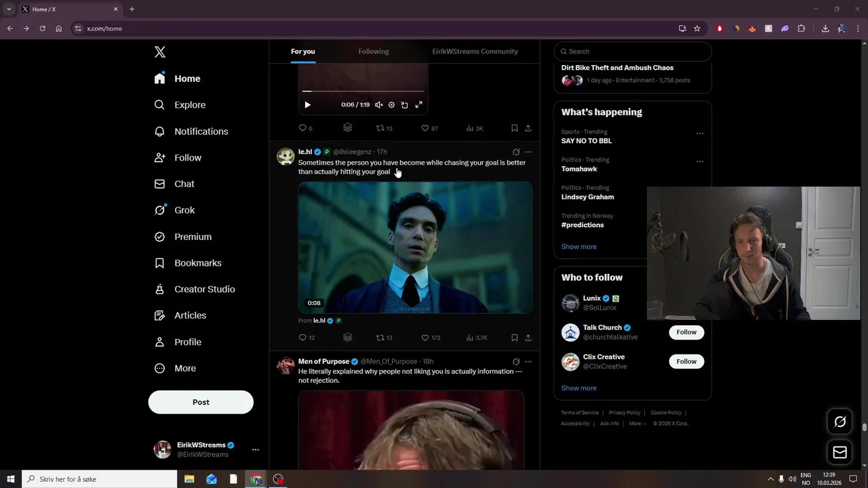Open the floating messages envelope button
Viewport: 868px width, 488px height.
pos(840,453)
